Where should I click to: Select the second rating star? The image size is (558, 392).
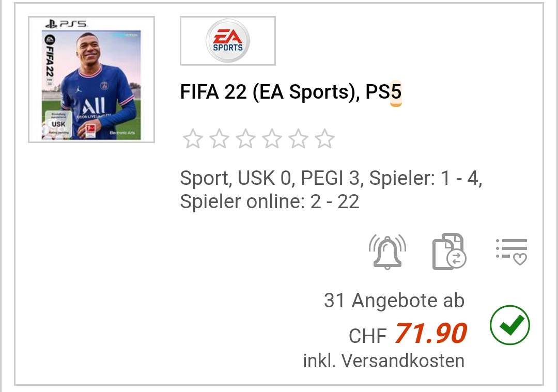pos(220,139)
